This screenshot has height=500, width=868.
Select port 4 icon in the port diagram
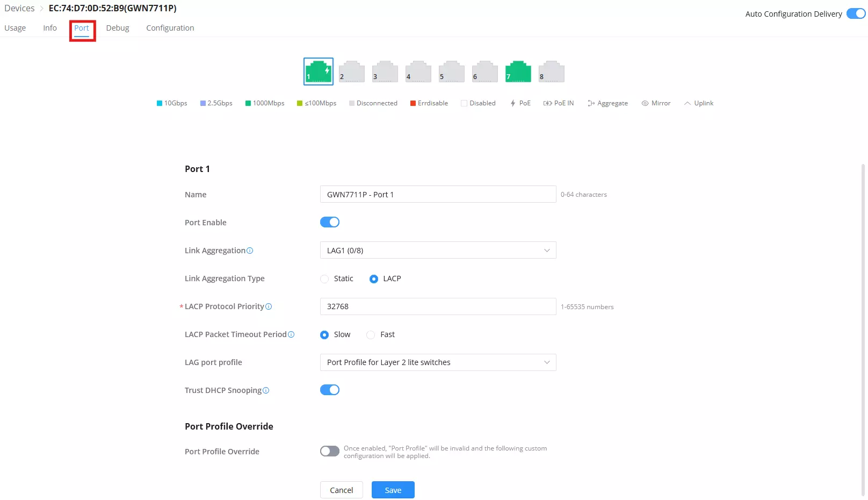point(418,72)
